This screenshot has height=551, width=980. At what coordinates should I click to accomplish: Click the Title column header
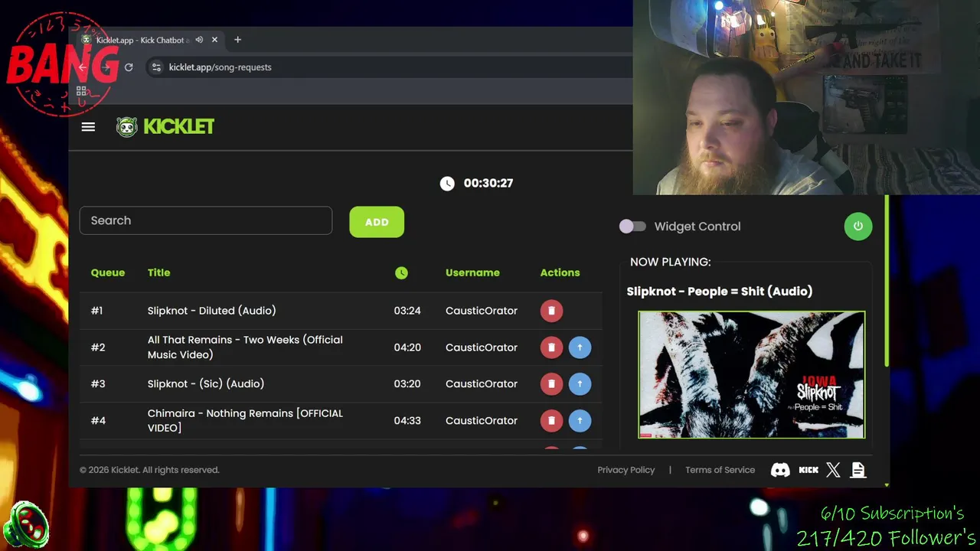[159, 272]
